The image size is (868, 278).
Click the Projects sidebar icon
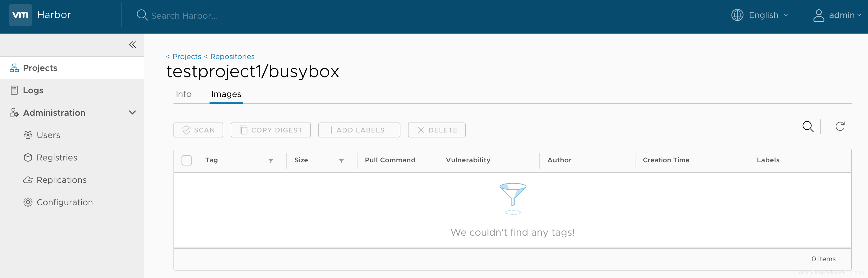coord(14,68)
